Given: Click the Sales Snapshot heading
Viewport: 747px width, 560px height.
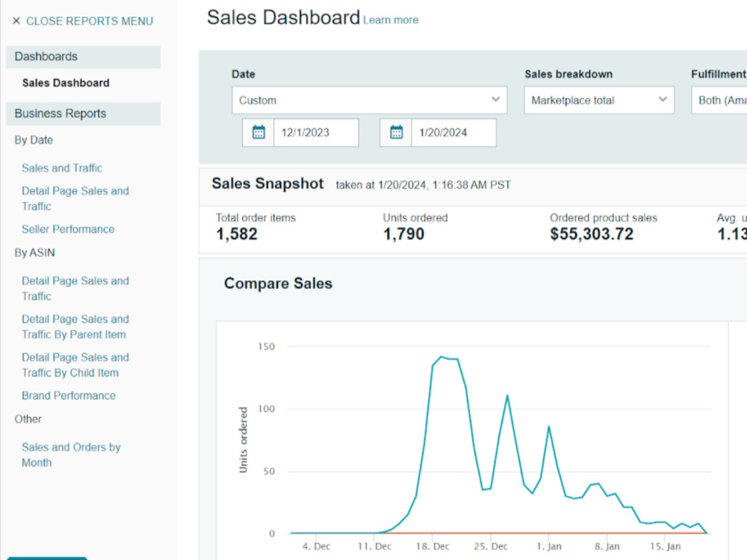Looking at the screenshot, I should tap(267, 184).
